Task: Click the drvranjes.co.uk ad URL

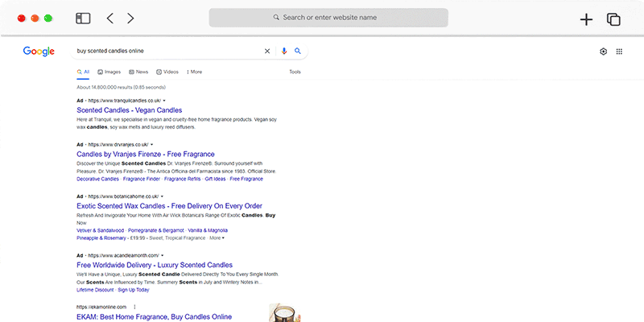Action: tap(118, 145)
